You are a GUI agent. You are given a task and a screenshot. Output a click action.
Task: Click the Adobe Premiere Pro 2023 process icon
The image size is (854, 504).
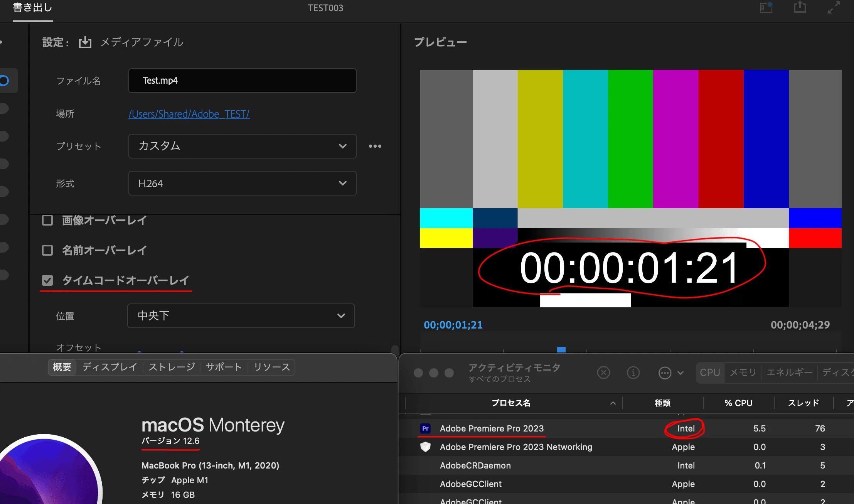425,428
